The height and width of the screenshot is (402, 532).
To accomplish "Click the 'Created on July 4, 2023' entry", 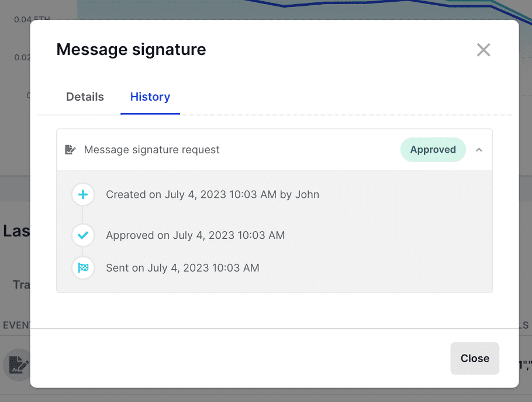I will point(212,194).
